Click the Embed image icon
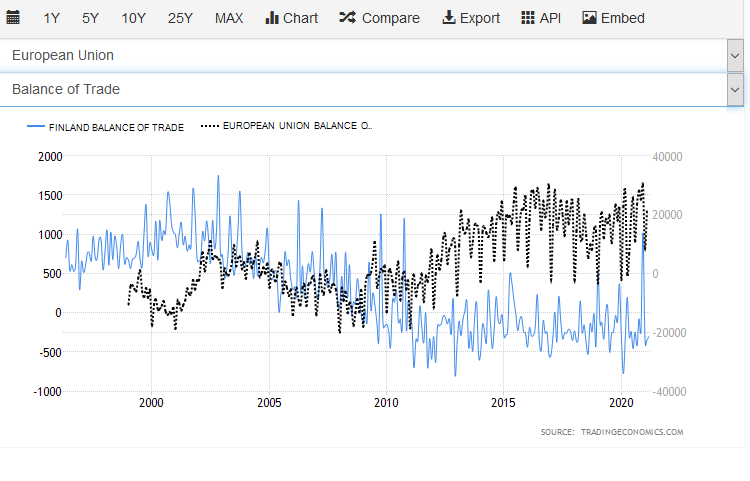Image resolution: width=750 pixels, height=481 pixels. (x=589, y=18)
